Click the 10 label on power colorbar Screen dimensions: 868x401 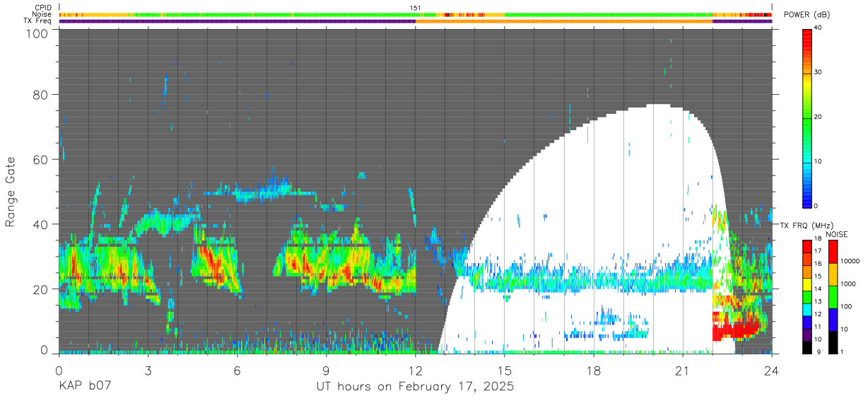818,161
